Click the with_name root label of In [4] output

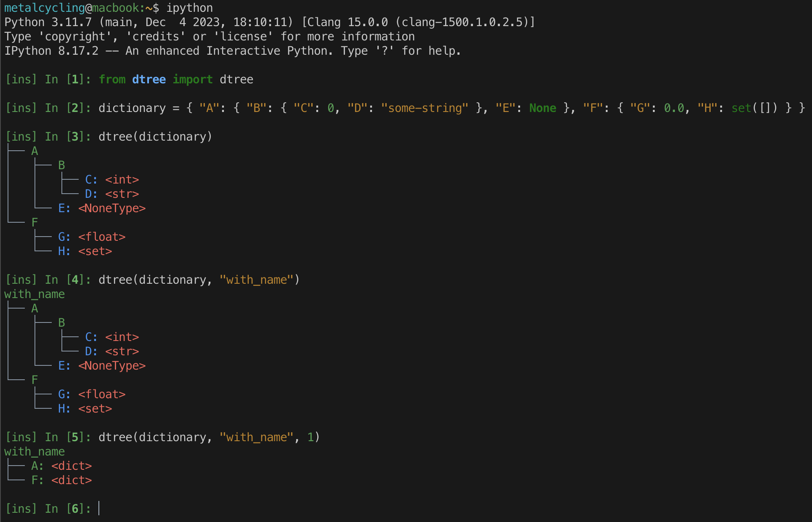[x=34, y=294]
